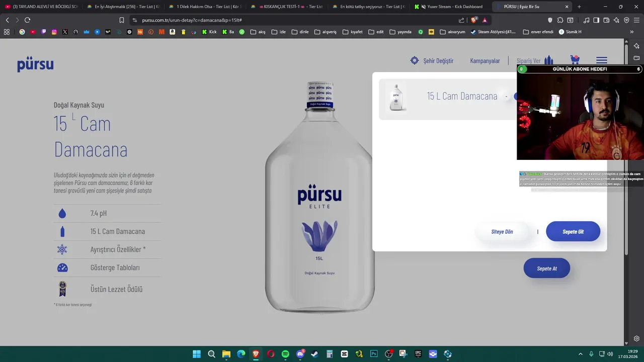Viewport: 644px width, 362px height.
Task: Open the Google bookmark icon
Action: pyautogui.click(x=22, y=32)
